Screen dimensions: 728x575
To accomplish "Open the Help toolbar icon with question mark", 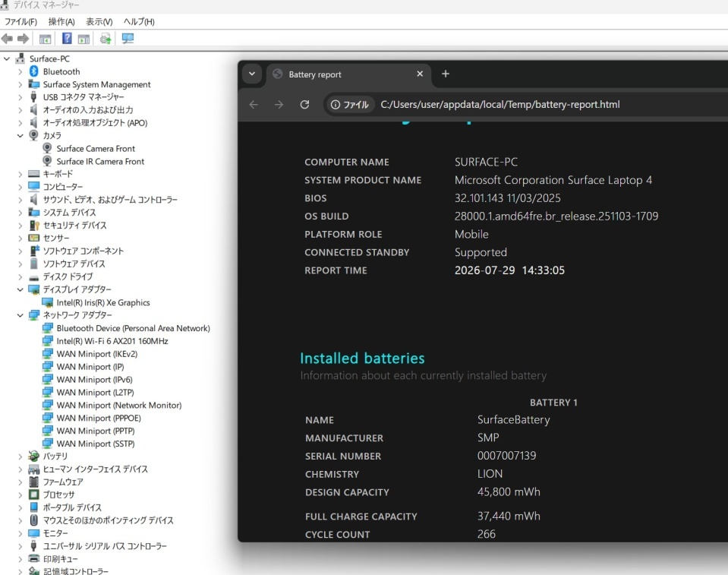I will [67, 39].
